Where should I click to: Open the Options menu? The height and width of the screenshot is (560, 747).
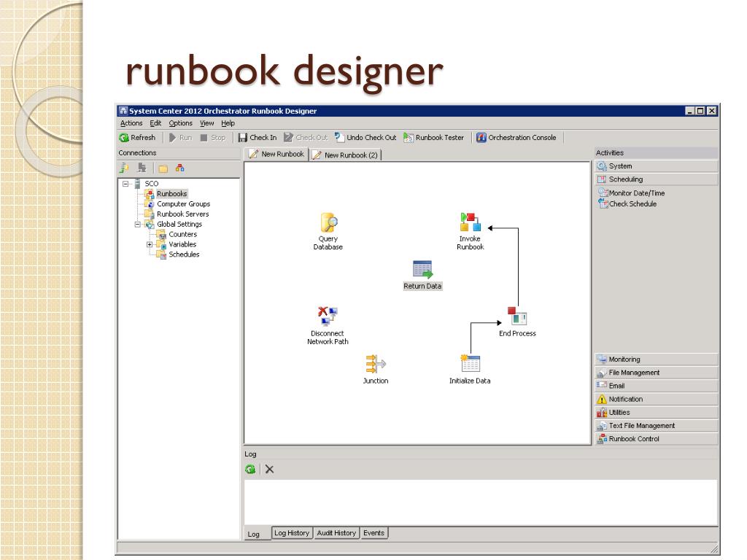tap(181, 123)
